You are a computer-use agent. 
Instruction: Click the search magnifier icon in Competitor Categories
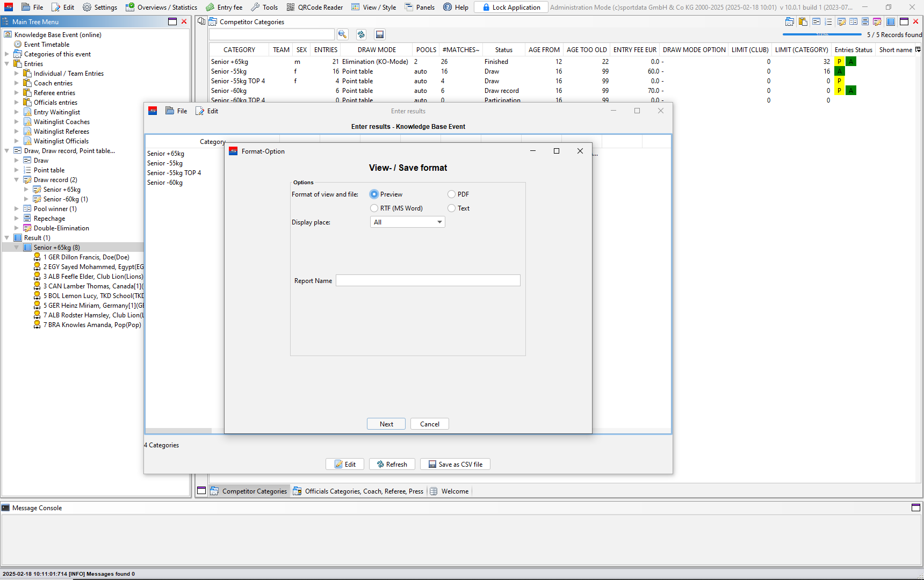pyautogui.click(x=342, y=34)
